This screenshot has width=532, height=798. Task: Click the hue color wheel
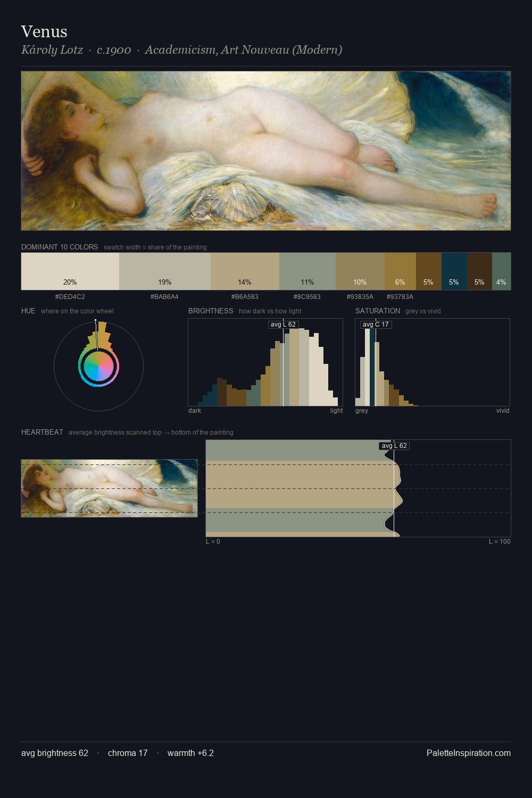click(98, 366)
